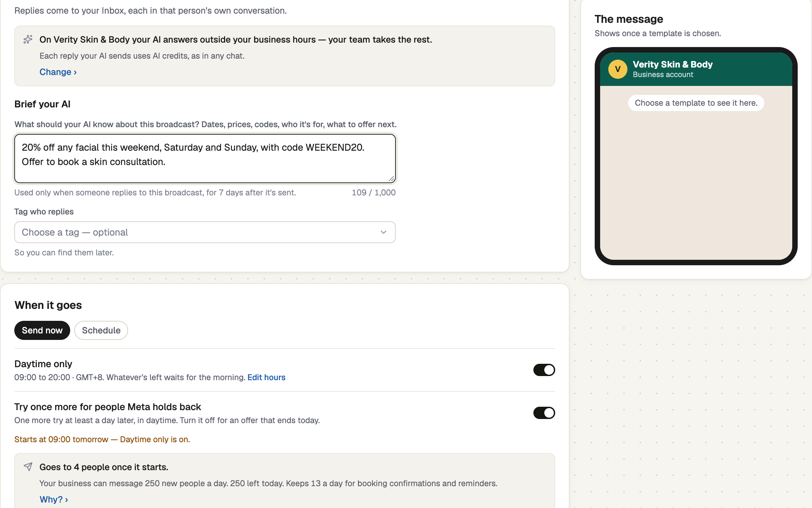Click the Brief your AI heading

[x=43, y=104]
